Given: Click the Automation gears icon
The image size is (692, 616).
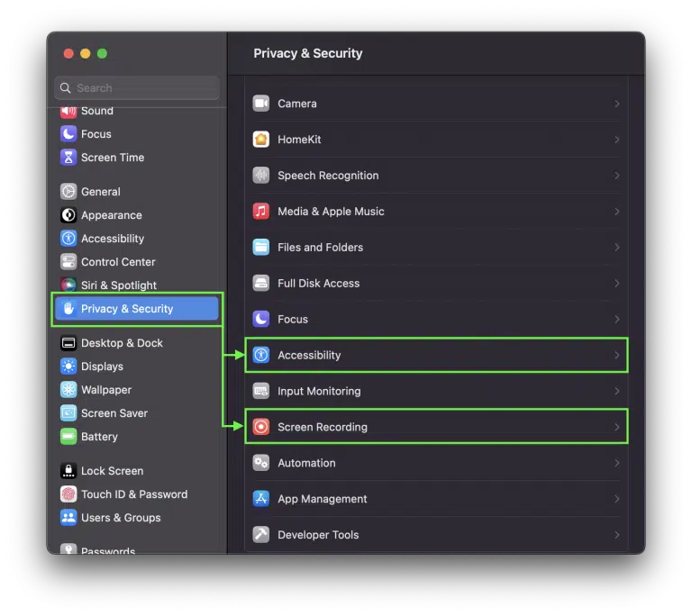Looking at the screenshot, I should click(x=260, y=463).
